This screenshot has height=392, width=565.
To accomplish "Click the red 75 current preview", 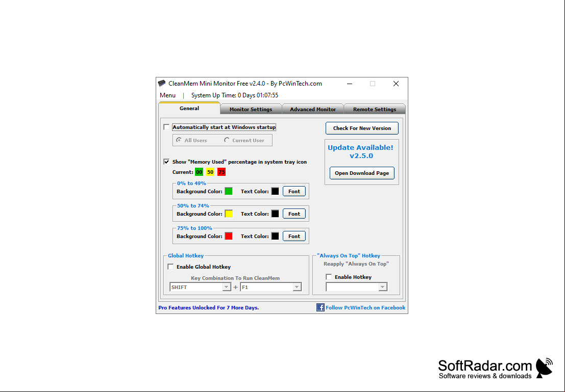I will (x=222, y=172).
